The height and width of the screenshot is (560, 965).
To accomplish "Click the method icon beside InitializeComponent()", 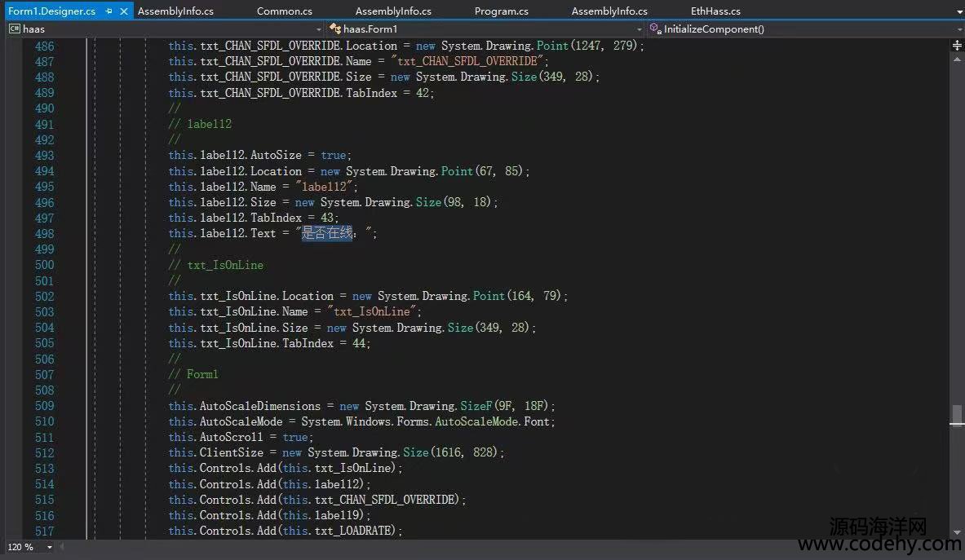I will [x=656, y=29].
